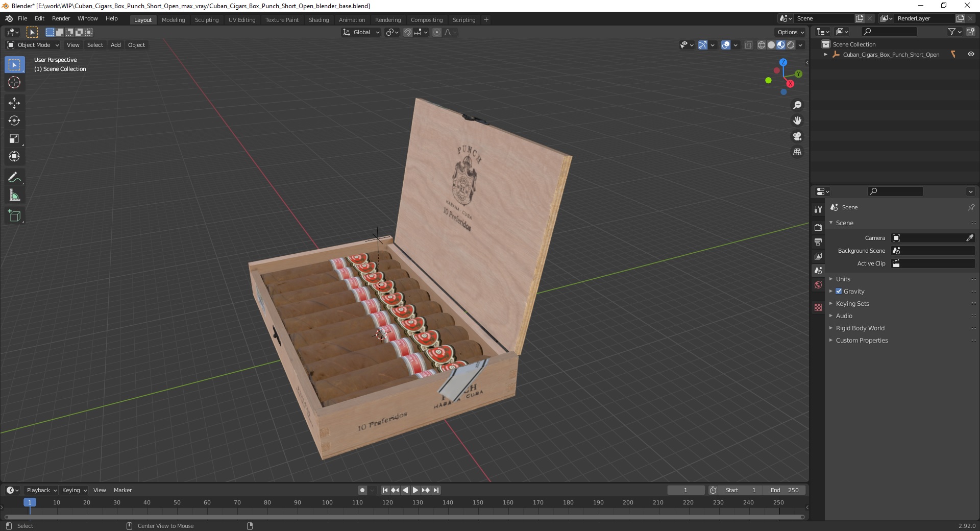This screenshot has width=980, height=531.
Task: Add a new workspace tab
Action: click(486, 20)
